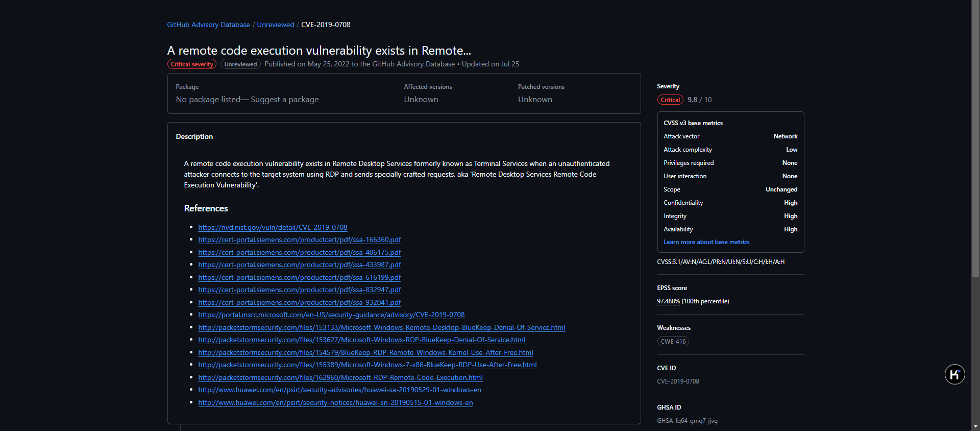Click Affected versions Unknown value

pyautogui.click(x=421, y=100)
